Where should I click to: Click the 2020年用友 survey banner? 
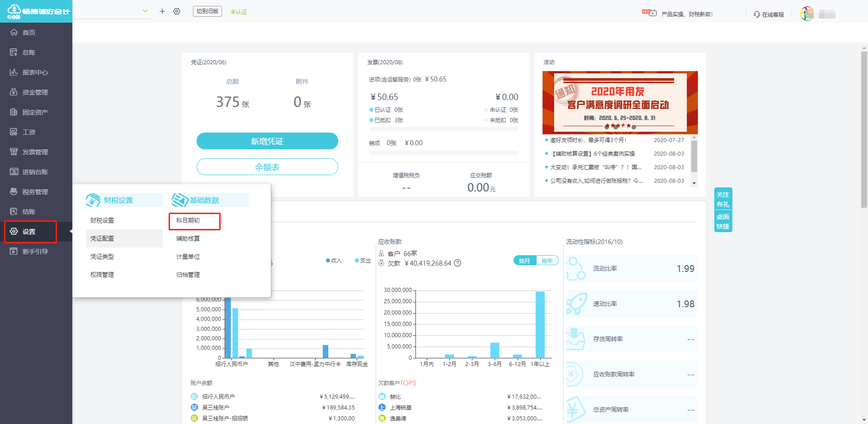(620, 102)
